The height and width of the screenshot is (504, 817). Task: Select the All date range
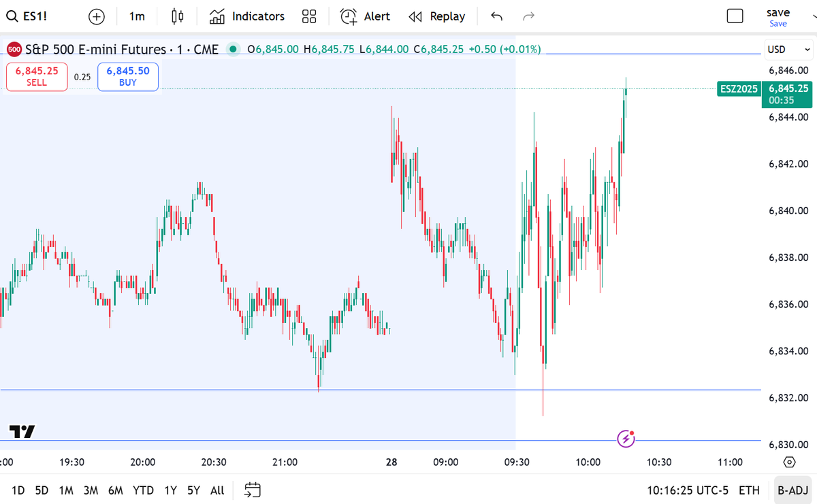click(217, 490)
